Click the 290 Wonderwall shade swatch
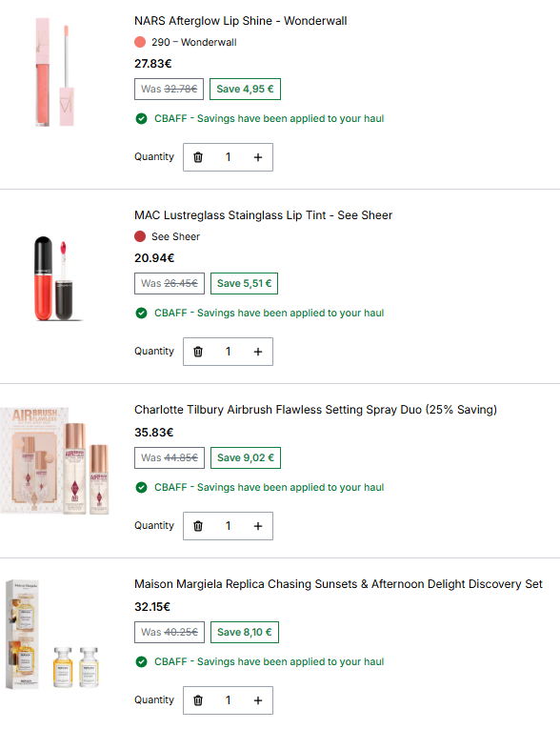Viewport: 560px width, 729px height. (140, 42)
